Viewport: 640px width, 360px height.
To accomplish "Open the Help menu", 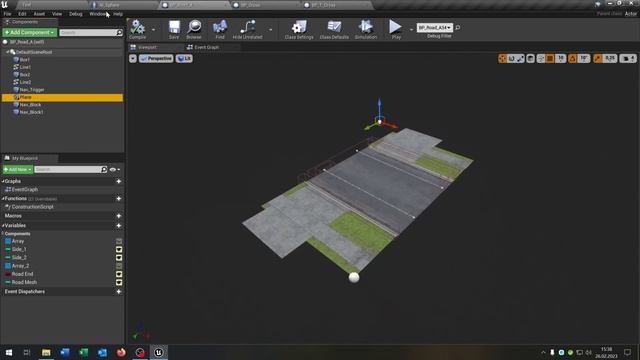I will click(118, 14).
